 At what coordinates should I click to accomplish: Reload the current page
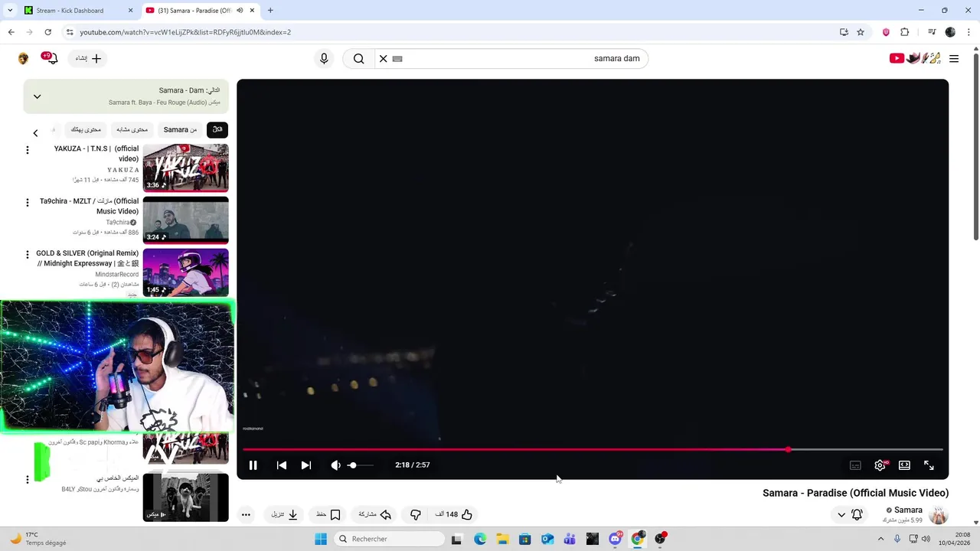(x=47, y=32)
